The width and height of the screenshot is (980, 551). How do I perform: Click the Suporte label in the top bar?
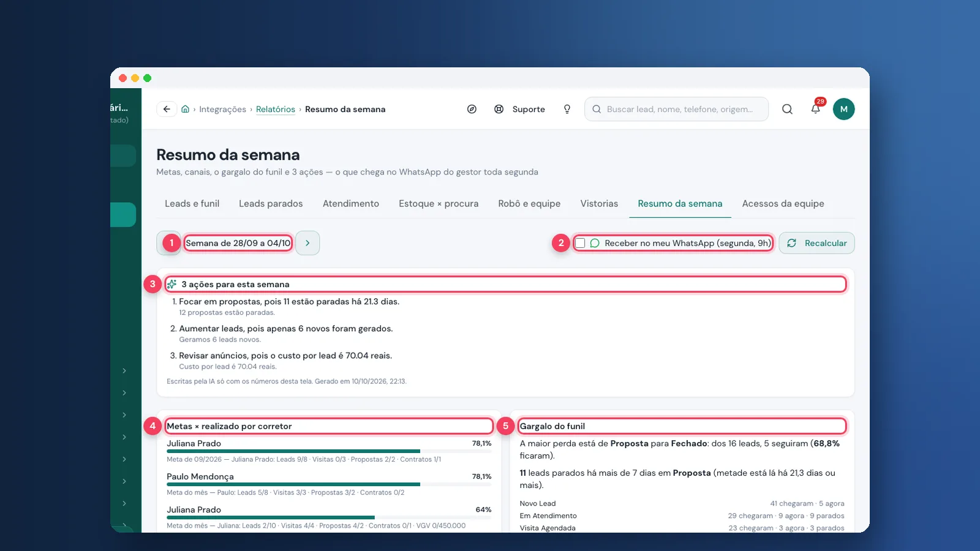(x=529, y=109)
